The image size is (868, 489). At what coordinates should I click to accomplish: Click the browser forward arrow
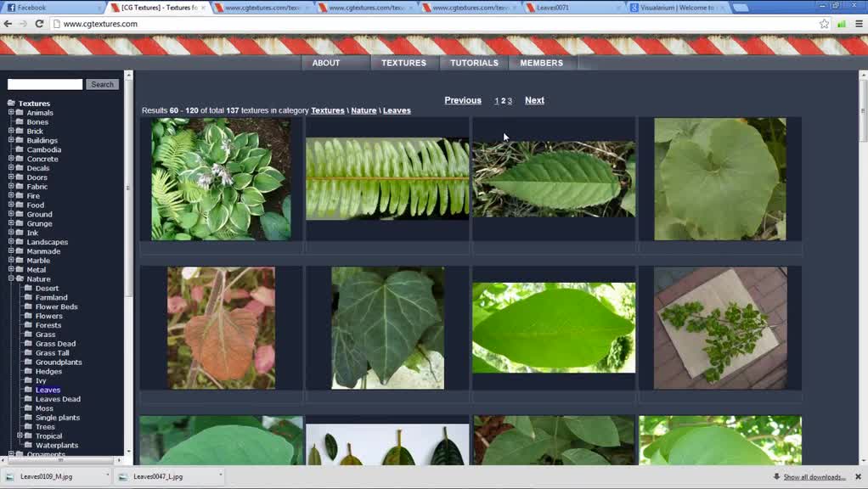tap(23, 24)
